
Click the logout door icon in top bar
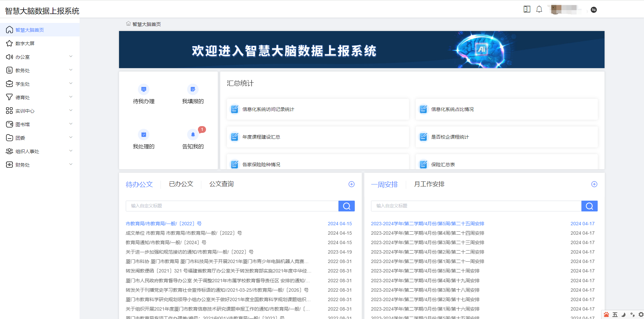click(x=526, y=9)
